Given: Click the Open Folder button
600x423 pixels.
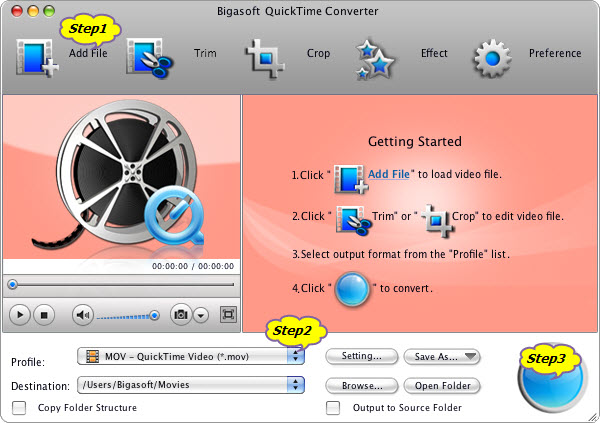Looking at the screenshot, I should click(442, 385).
